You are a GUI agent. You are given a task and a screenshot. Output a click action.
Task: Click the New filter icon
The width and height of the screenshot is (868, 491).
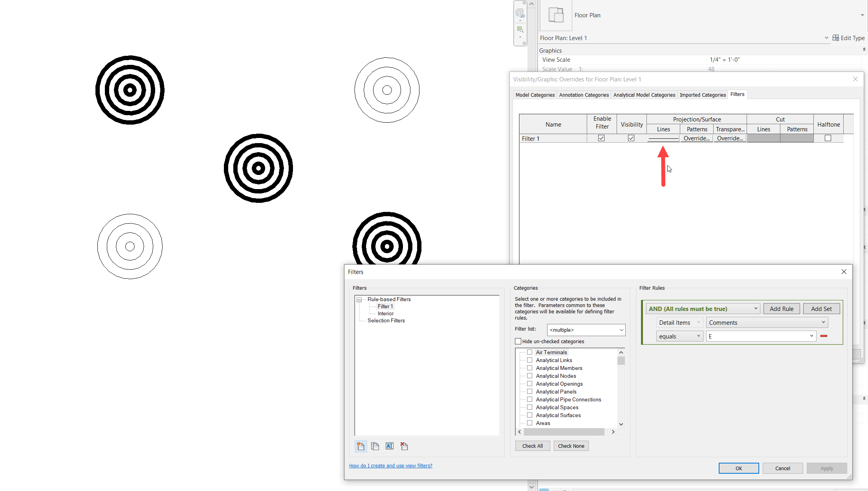(361, 446)
